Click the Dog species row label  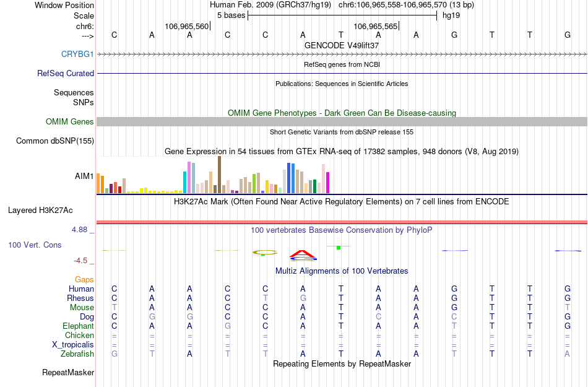87,316
